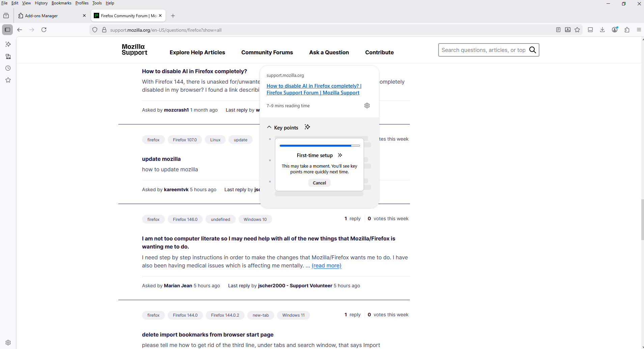Open the Firefox account menu
The width and height of the screenshot is (644, 349).
pyautogui.click(x=615, y=30)
